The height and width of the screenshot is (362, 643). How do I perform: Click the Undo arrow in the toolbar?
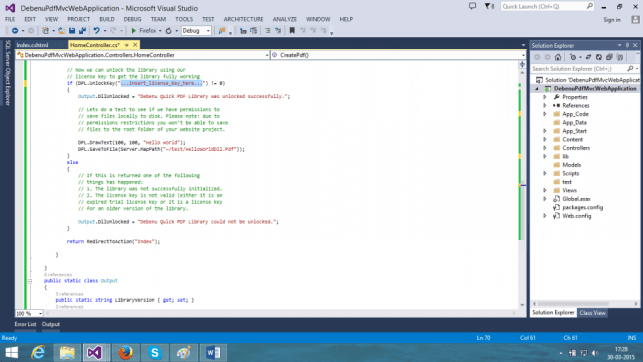(x=96, y=31)
